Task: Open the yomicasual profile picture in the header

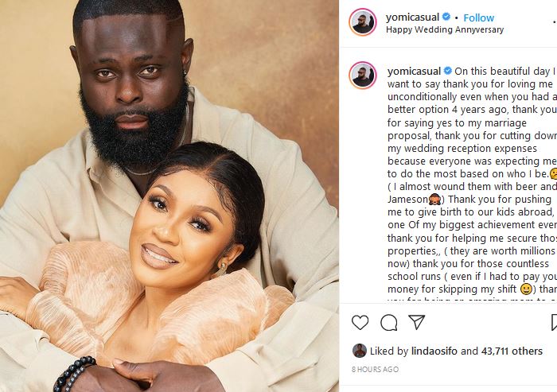Action: click(x=362, y=22)
